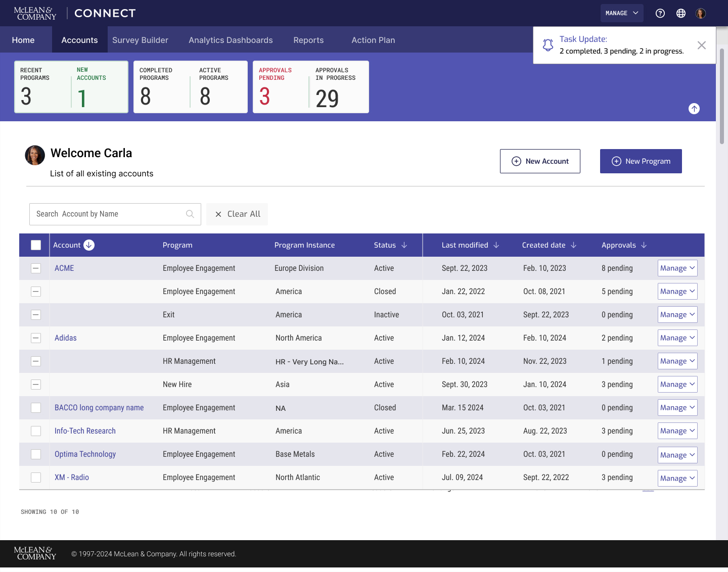Screen dimensions: 728x572
Task: Click Carla's profile photo beside Welcome
Action: click(35, 156)
